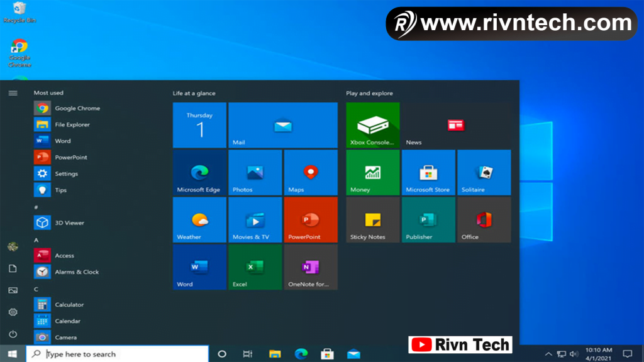Click the Windows Start button
The height and width of the screenshot is (362, 644).
coord(13,354)
